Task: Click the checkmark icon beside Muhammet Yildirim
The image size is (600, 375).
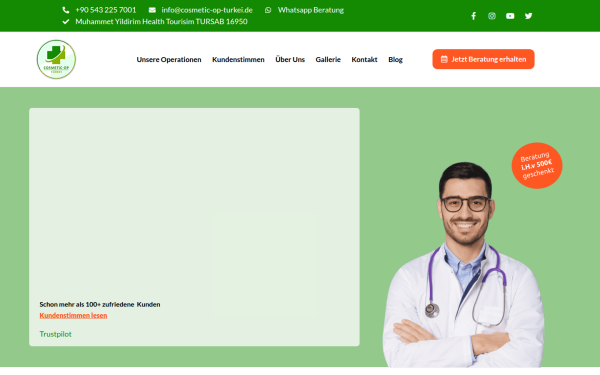Action: (66, 21)
